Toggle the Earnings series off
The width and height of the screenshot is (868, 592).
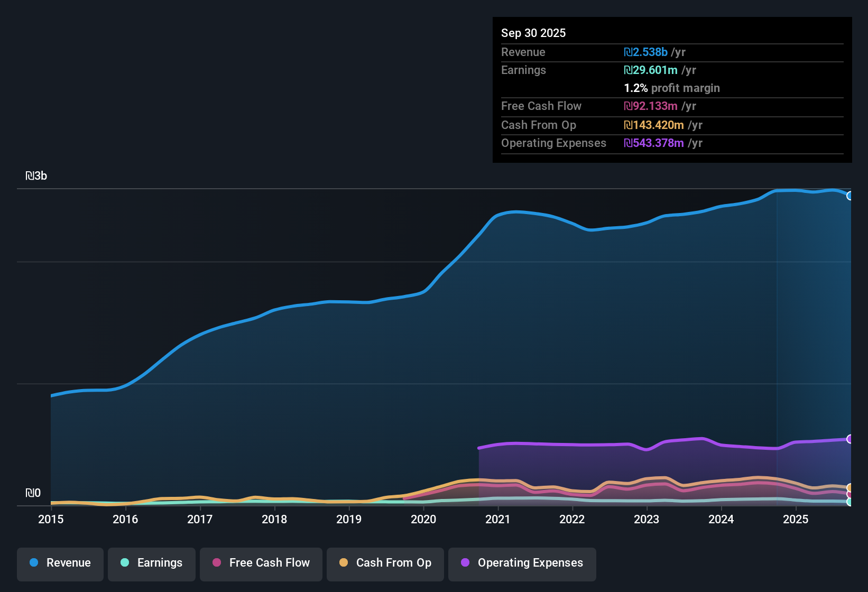pos(152,563)
